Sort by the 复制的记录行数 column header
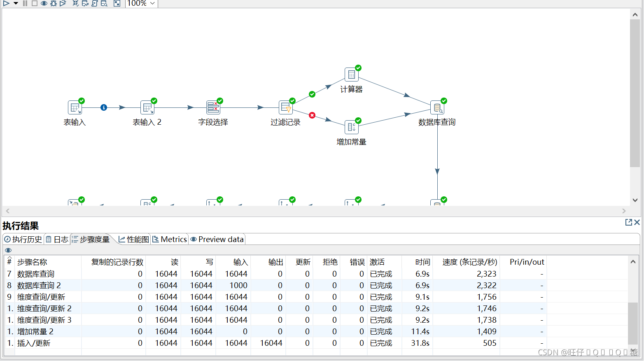 pos(117,262)
